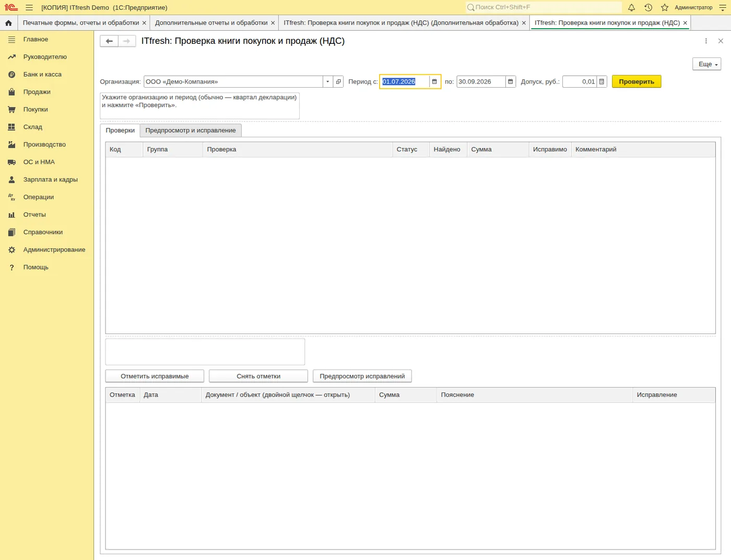Go to the home page icon tab
This screenshot has height=560, width=731.
pos(8,23)
